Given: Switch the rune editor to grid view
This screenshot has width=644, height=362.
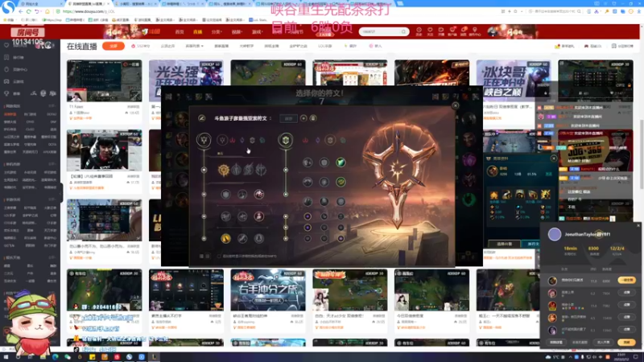Looking at the screenshot, I should coord(208,256).
